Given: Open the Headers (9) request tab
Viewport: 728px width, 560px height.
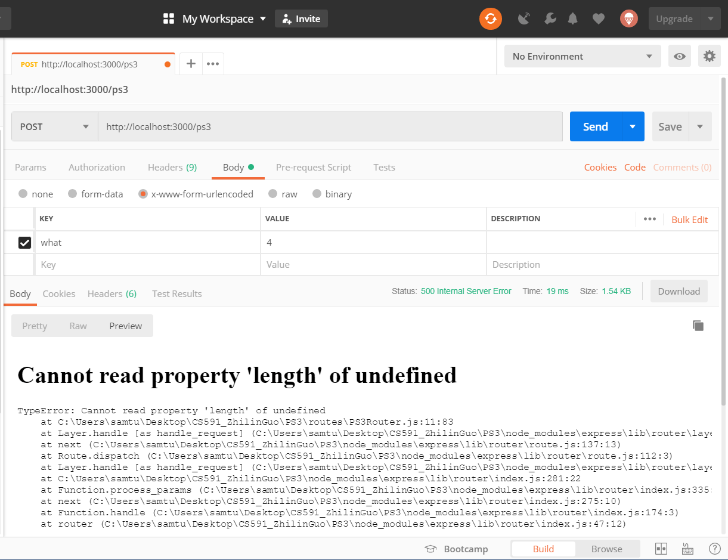Looking at the screenshot, I should click(172, 168).
